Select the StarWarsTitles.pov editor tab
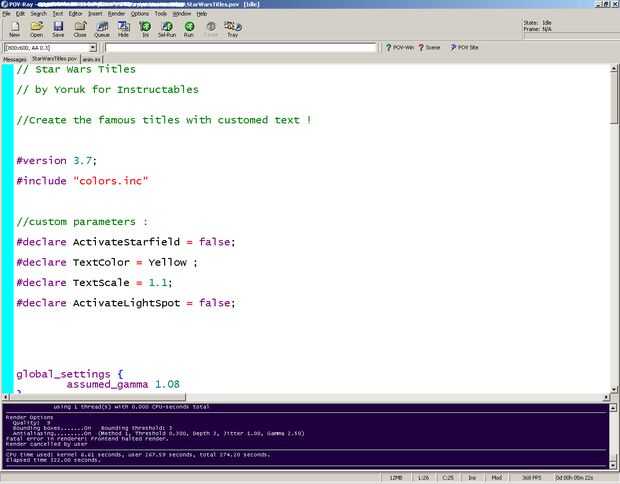This screenshot has width=620, height=484. (54, 59)
